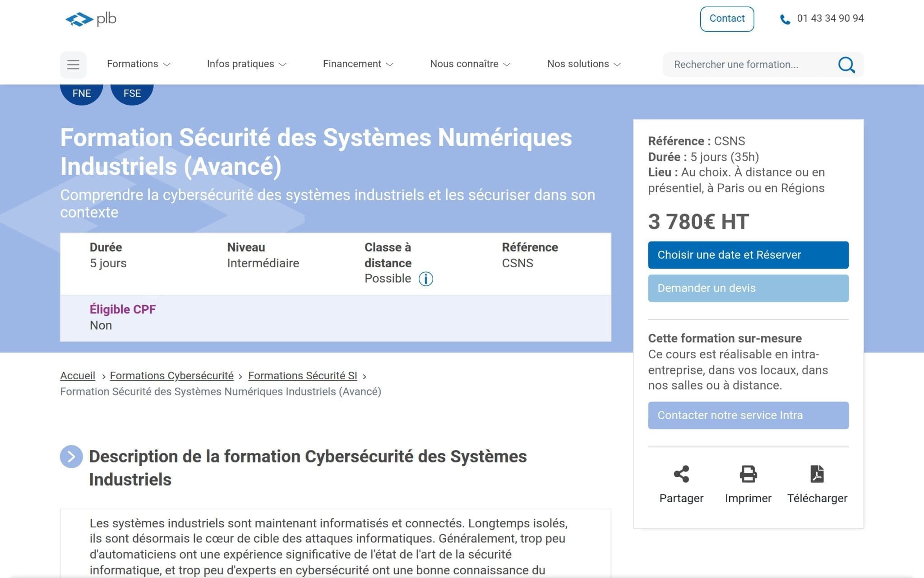Show info about Classe à distance
Screen dimensions: 924x578
click(x=425, y=279)
